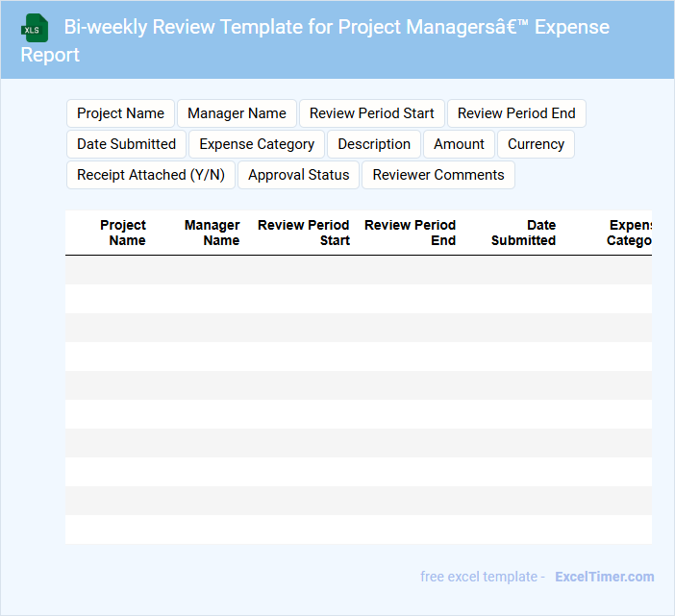Select the Manager Name tag
675x616 pixels.
pos(237,113)
